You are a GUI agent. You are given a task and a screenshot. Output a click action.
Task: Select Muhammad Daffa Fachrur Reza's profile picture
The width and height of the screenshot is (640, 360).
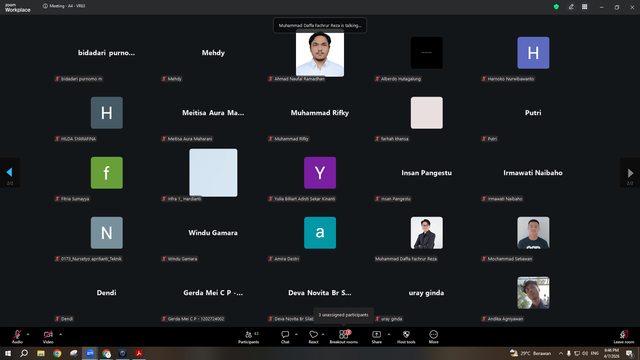(427, 233)
